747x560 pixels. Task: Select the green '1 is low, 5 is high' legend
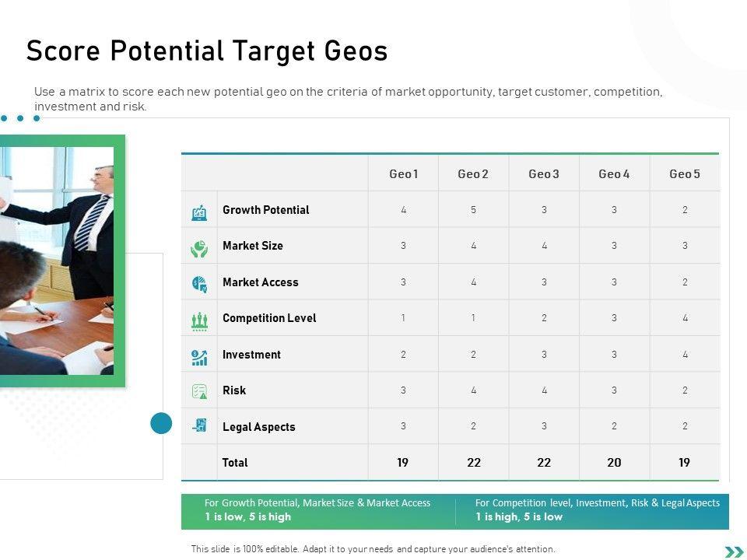pos(248,516)
